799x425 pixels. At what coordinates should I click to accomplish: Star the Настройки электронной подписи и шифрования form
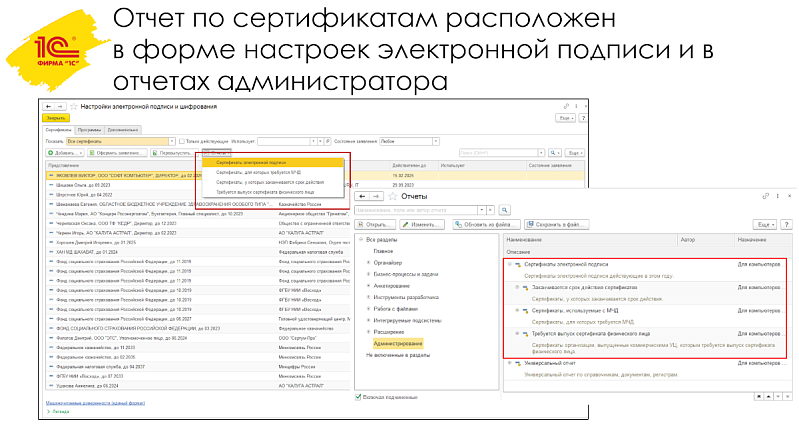coord(73,107)
